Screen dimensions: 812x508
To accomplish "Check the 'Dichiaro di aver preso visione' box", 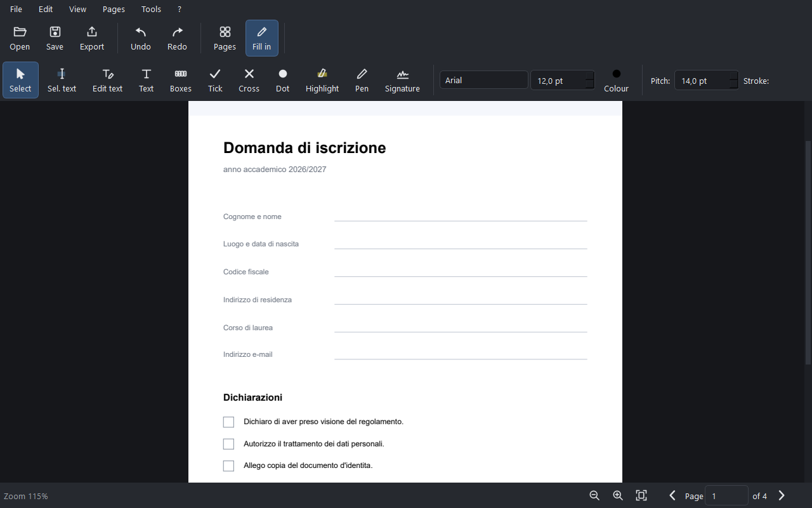I will click(228, 422).
